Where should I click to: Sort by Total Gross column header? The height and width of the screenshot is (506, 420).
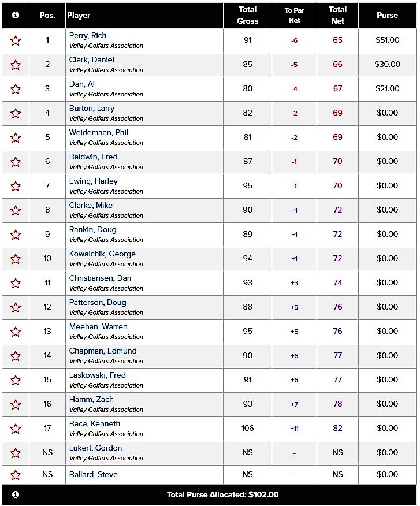coord(247,15)
